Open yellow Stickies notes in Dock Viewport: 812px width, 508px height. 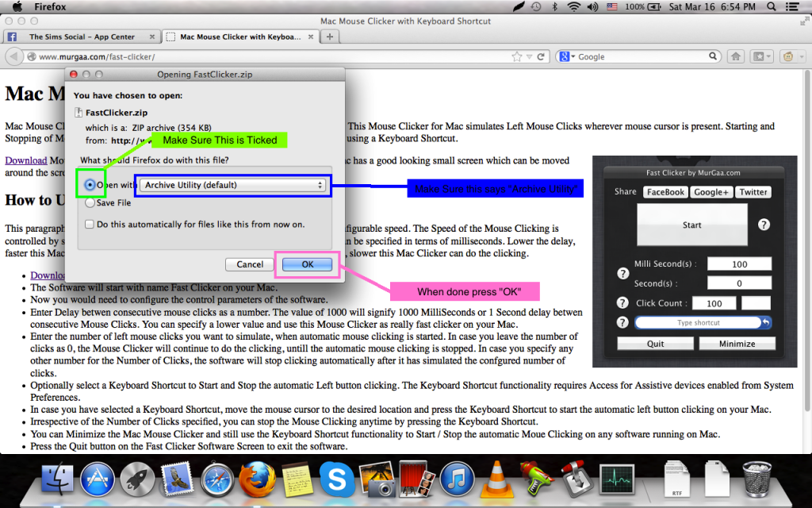click(297, 479)
